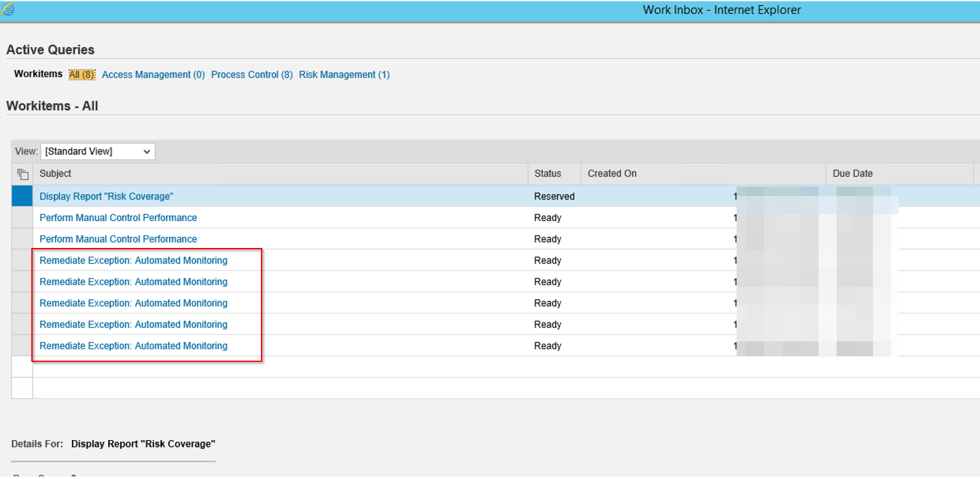Click the select-all icon in the table header
980x479 pixels.
[22, 173]
